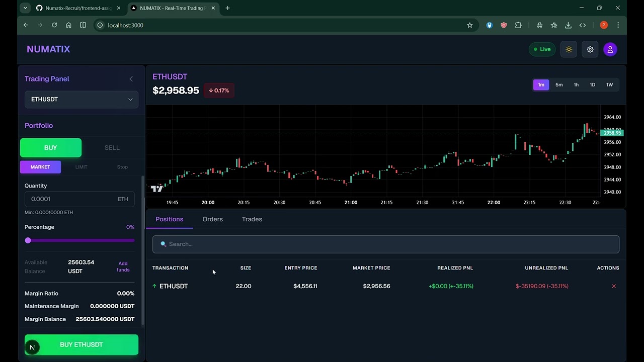Go back in browser
The width and height of the screenshot is (644, 362).
(26, 25)
